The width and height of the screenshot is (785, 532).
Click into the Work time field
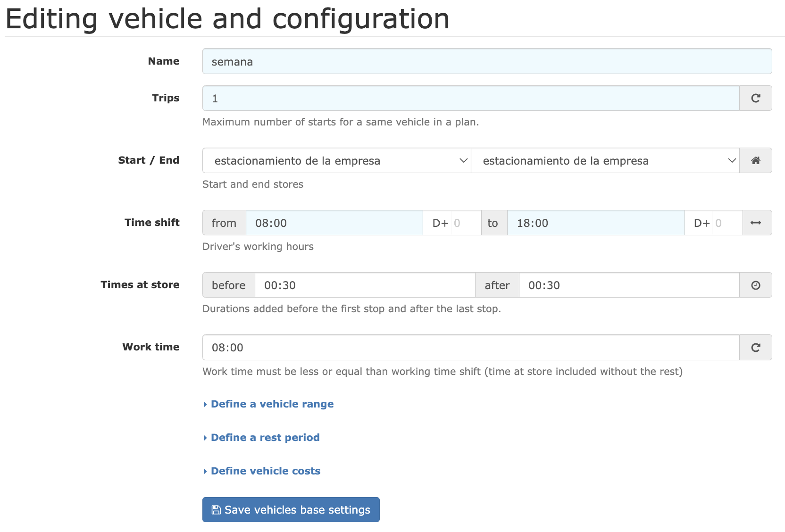tap(470, 348)
